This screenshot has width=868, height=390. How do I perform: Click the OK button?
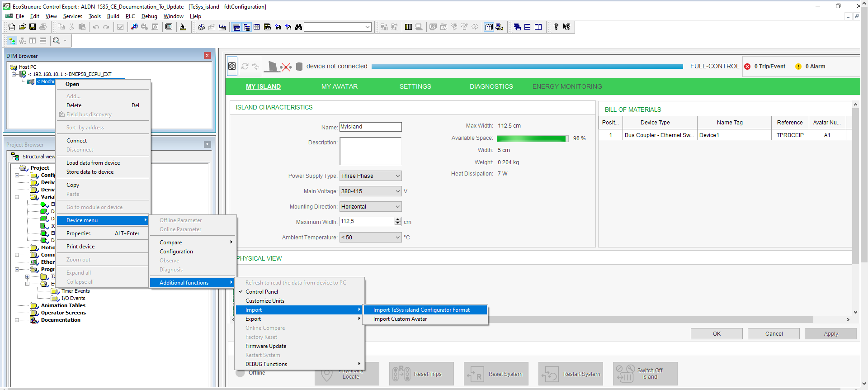pos(717,334)
